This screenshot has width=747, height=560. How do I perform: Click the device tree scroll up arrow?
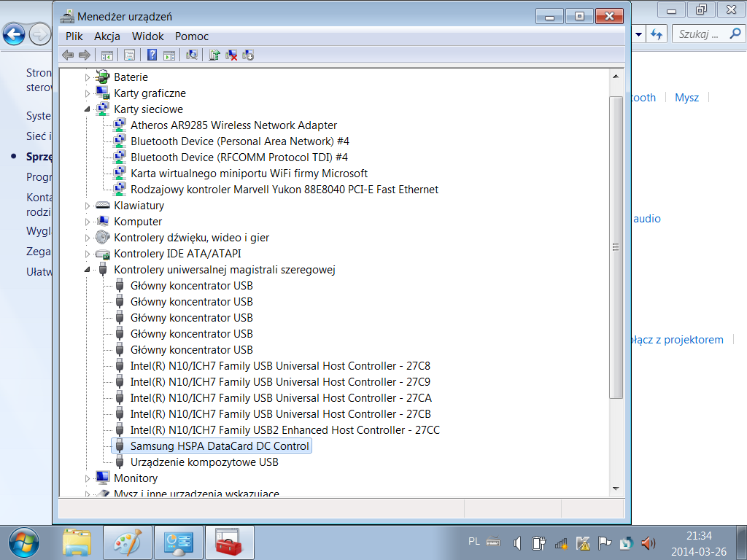pyautogui.click(x=616, y=76)
